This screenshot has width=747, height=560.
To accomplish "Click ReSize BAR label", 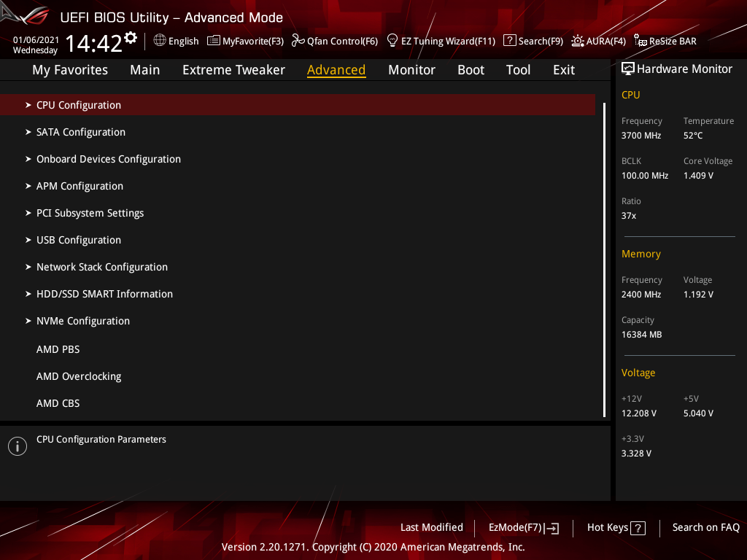I will [x=673, y=41].
